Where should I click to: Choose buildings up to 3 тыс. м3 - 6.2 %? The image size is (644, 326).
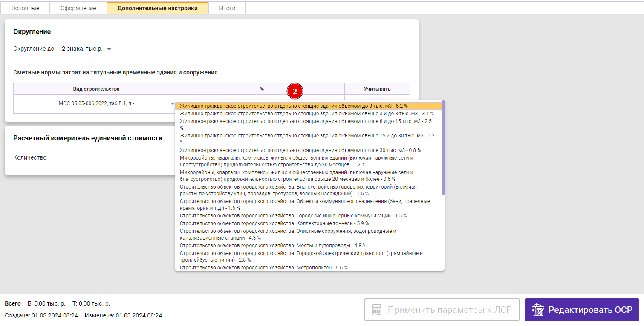(294, 106)
